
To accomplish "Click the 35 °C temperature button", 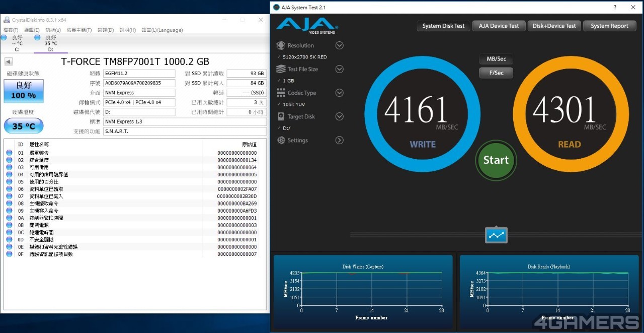I will [x=24, y=126].
